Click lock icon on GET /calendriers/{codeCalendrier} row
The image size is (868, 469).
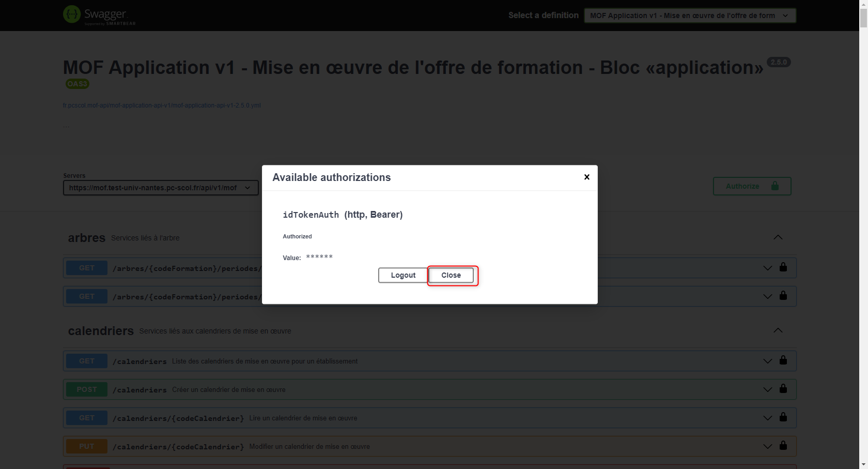[783, 417]
